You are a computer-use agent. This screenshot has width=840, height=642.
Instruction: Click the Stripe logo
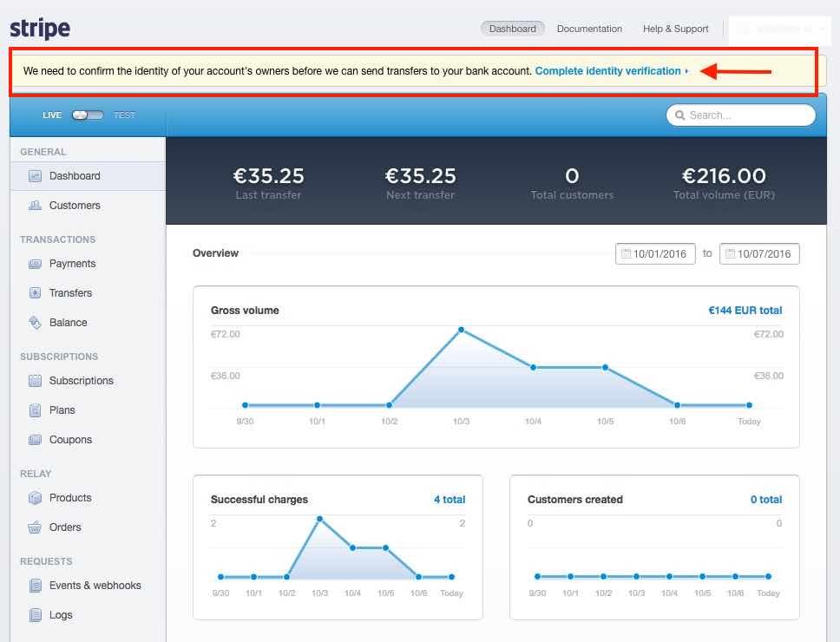(x=40, y=29)
